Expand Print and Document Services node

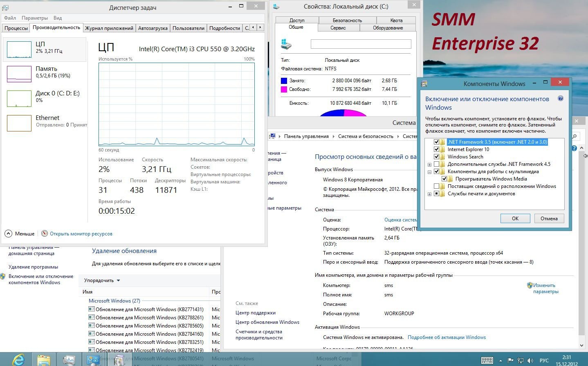tap(429, 194)
